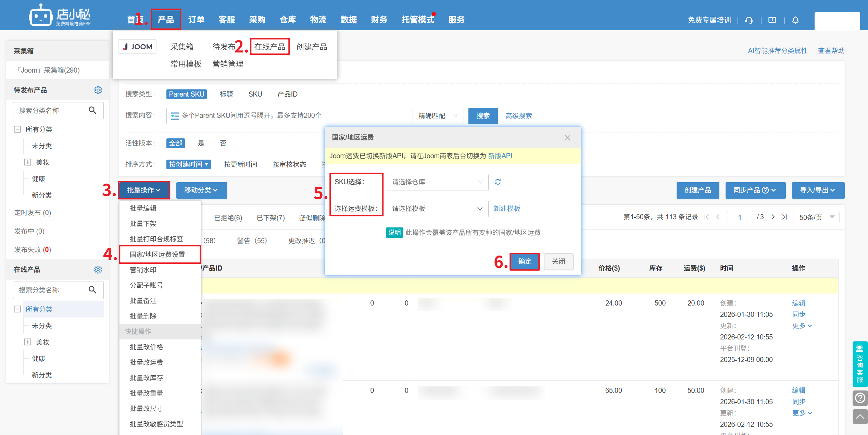868x435 pixels.
Task: Click the customer service headset icon
Action: pyautogui.click(x=749, y=20)
